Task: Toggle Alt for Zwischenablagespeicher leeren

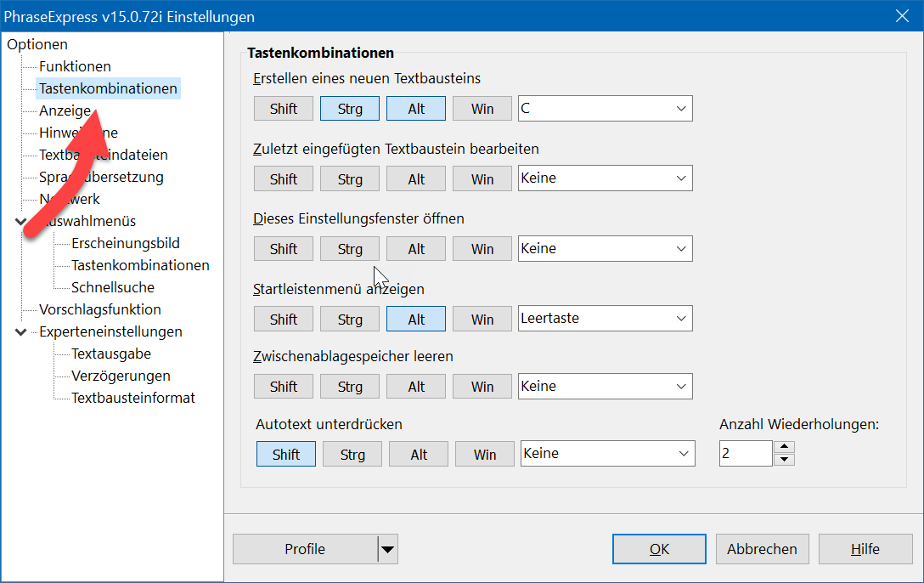Action: pyautogui.click(x=416, y=386)
